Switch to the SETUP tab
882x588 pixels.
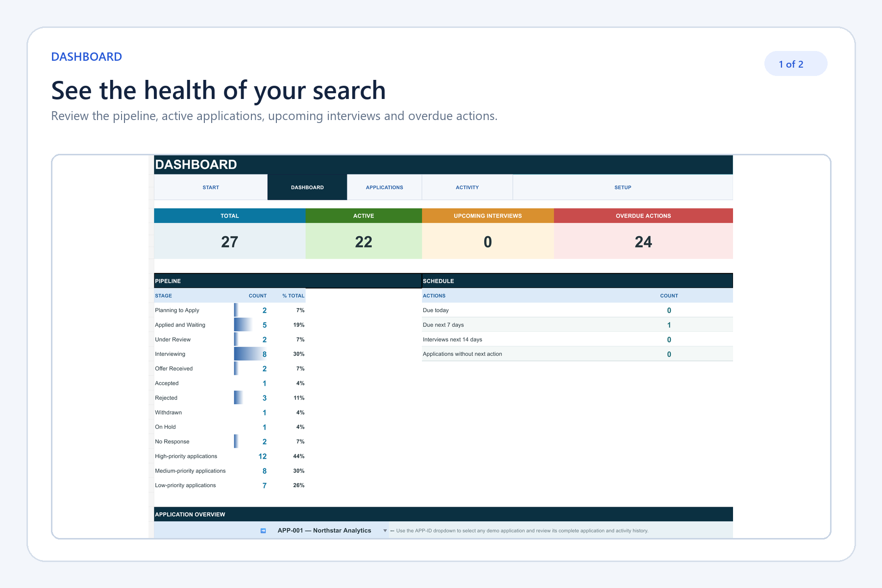(623, 187)
